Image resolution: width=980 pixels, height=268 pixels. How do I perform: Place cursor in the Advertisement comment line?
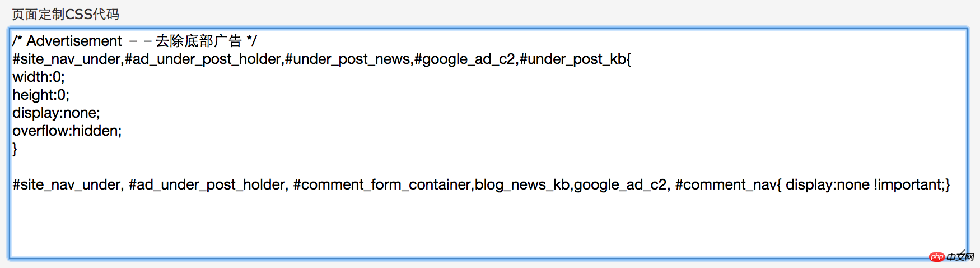[x=134, y=41]
